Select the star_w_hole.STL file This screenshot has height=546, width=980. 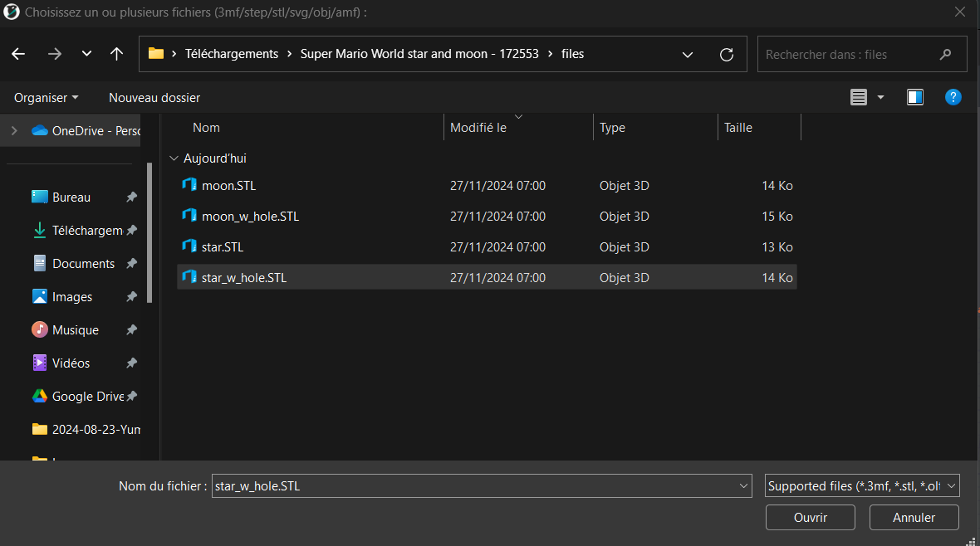click(487, 277)
